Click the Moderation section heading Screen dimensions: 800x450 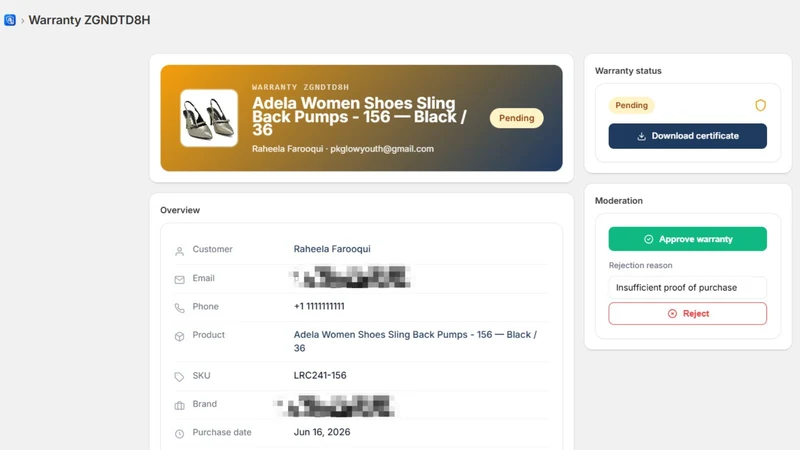coord(619,201)
